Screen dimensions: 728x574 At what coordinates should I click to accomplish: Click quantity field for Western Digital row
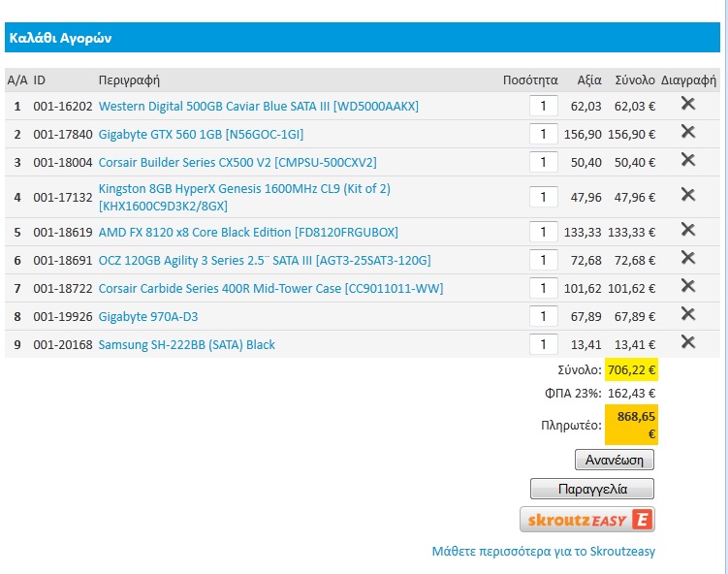click(543, 107)
